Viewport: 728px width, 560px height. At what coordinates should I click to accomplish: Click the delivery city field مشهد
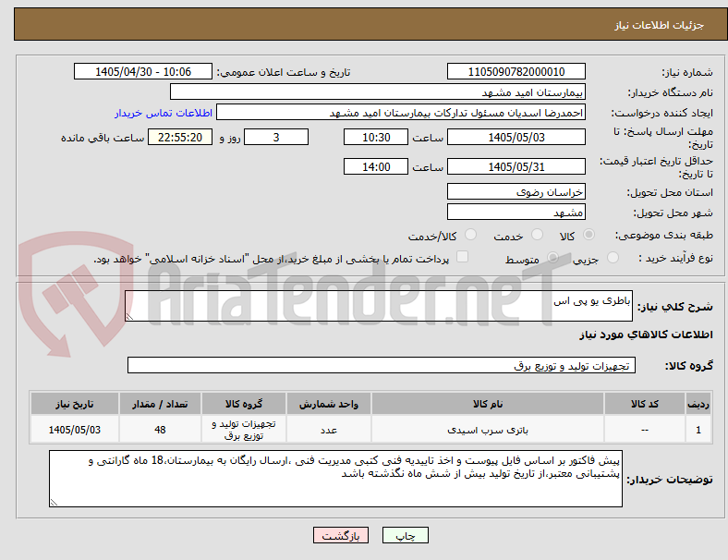tap(516, 213)
